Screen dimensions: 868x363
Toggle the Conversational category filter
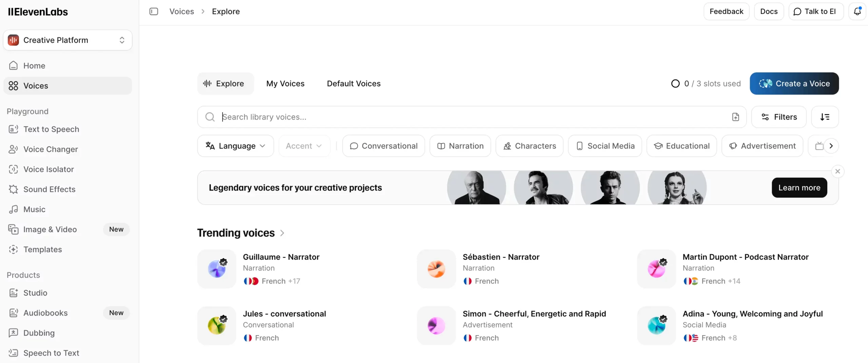[x=383, y=146]
